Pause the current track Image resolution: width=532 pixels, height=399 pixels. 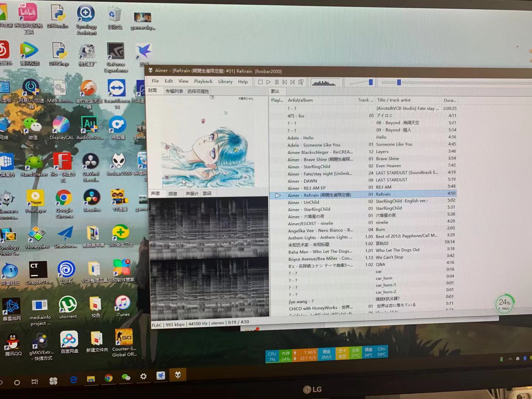277,82
